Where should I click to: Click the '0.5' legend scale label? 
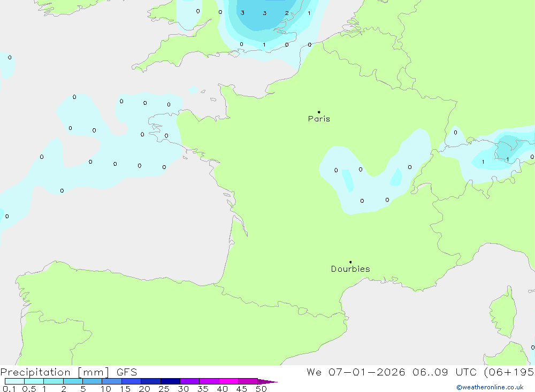click(x=29, y=389)
